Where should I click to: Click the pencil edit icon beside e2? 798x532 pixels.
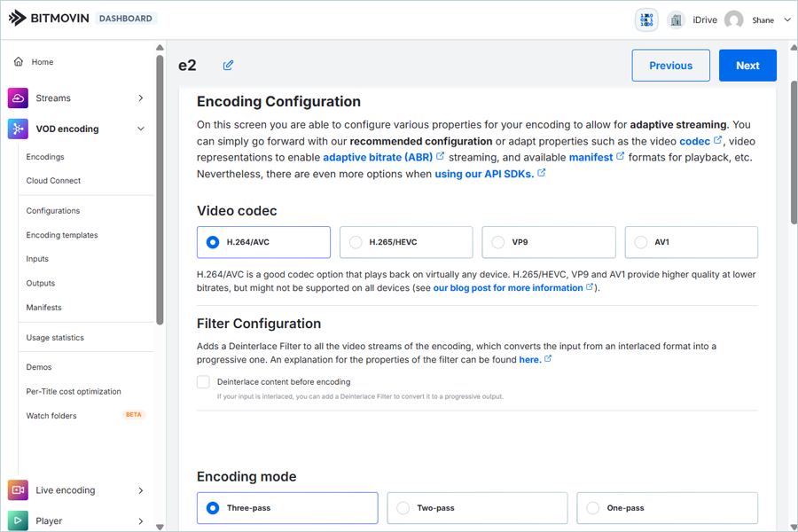point(229,66)
